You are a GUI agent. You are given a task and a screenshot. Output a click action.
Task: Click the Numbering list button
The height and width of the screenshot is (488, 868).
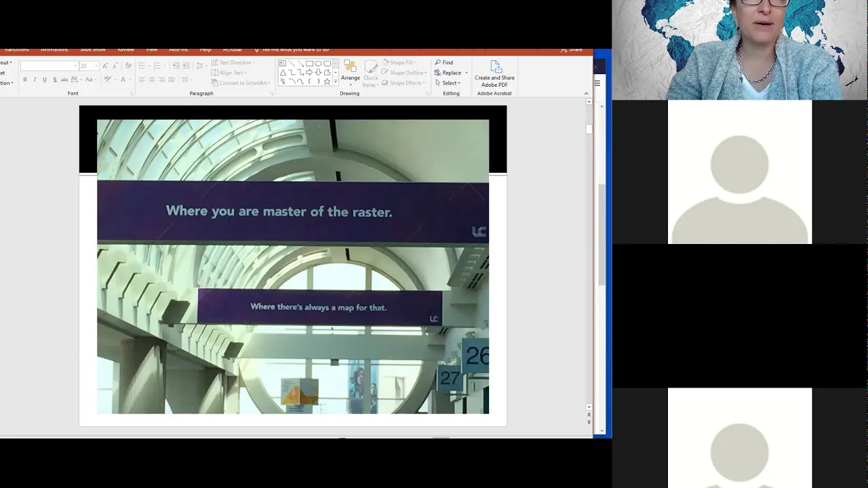tap(159, 66)
